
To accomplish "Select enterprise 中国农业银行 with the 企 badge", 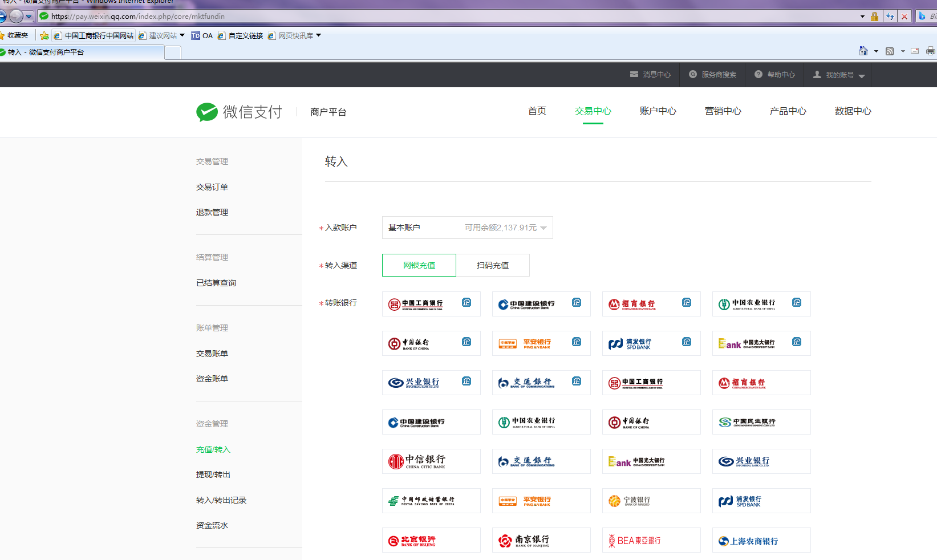I will (x=761, y=304).
